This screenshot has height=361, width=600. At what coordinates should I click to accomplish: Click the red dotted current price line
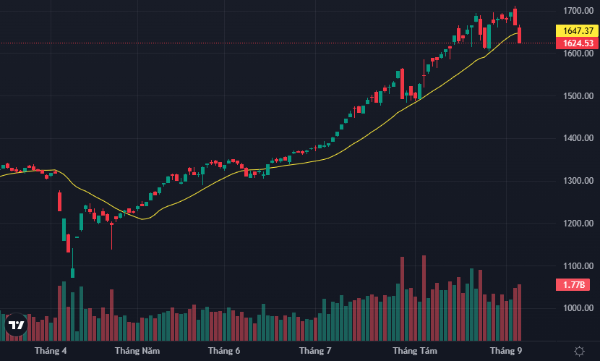pos(277,43)
